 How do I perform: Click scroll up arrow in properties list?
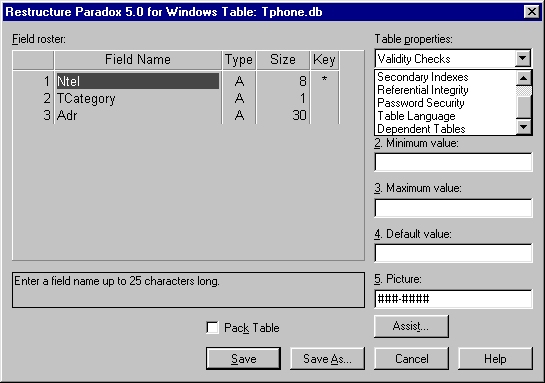524,78
